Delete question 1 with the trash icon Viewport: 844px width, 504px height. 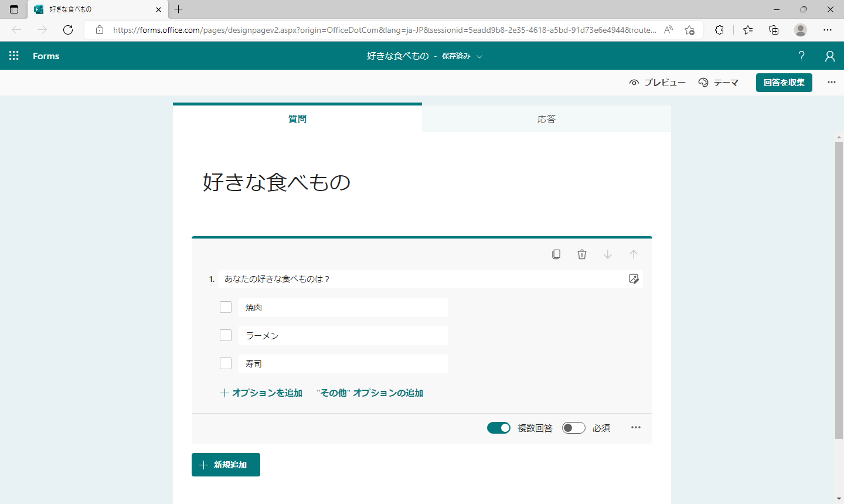[582, 254]
